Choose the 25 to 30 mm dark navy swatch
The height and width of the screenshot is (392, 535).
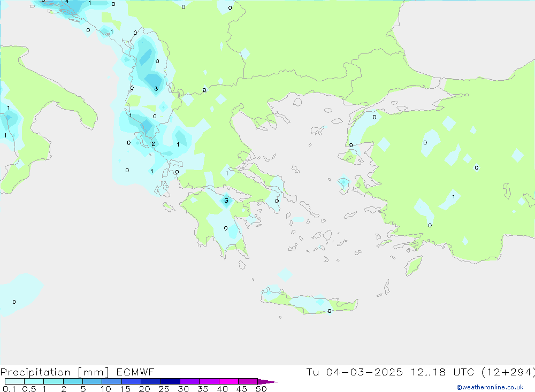click(170, 381)
